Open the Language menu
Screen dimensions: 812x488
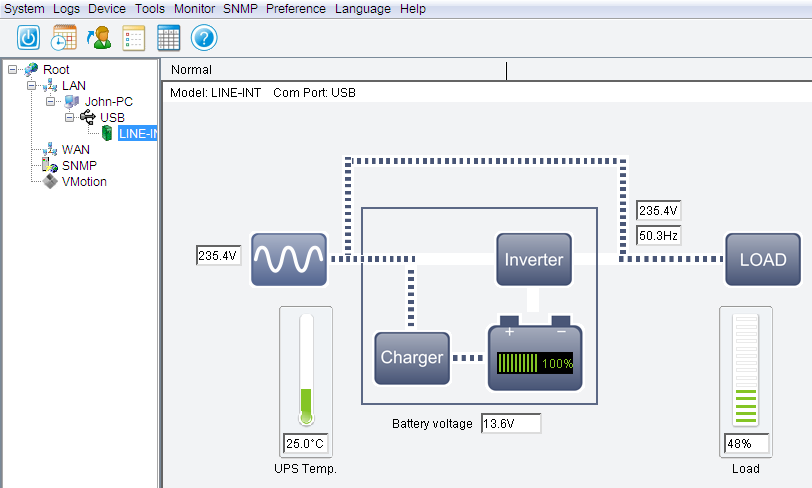(362, 9)
